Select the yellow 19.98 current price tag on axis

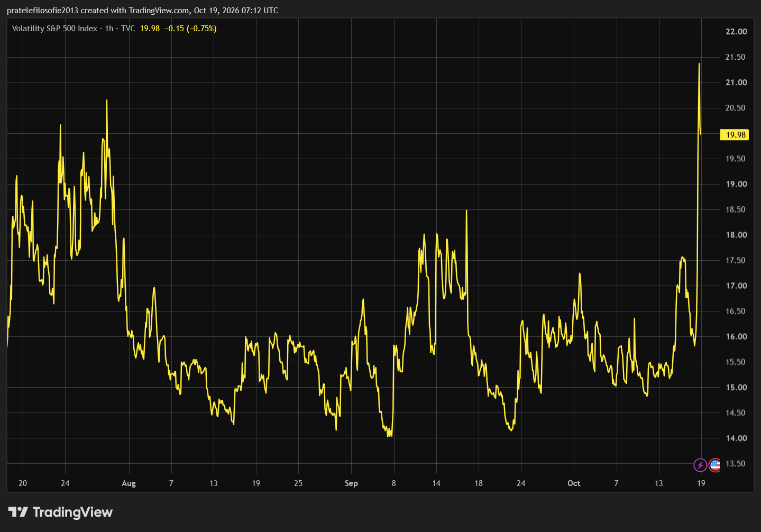(735, 135)
